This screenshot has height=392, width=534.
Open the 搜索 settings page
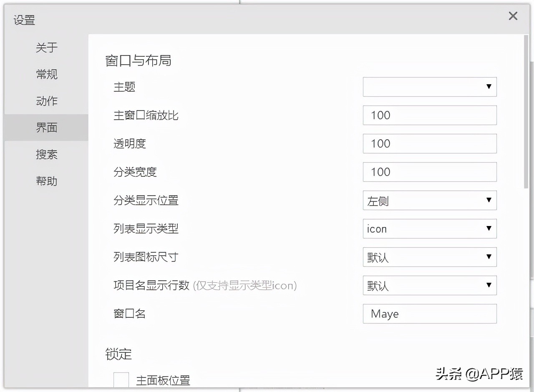pyautogui.click(x=46, y=155)
